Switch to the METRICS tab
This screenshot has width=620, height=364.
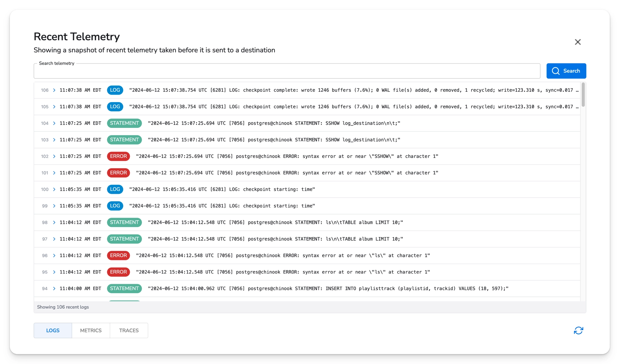pyautogui.click(x=91, y=330)
